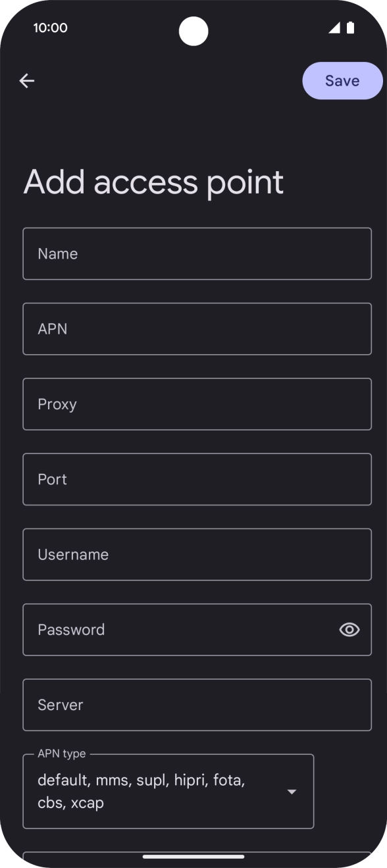
Task: Select the Port entry field
Action: (x=197, y=479)
